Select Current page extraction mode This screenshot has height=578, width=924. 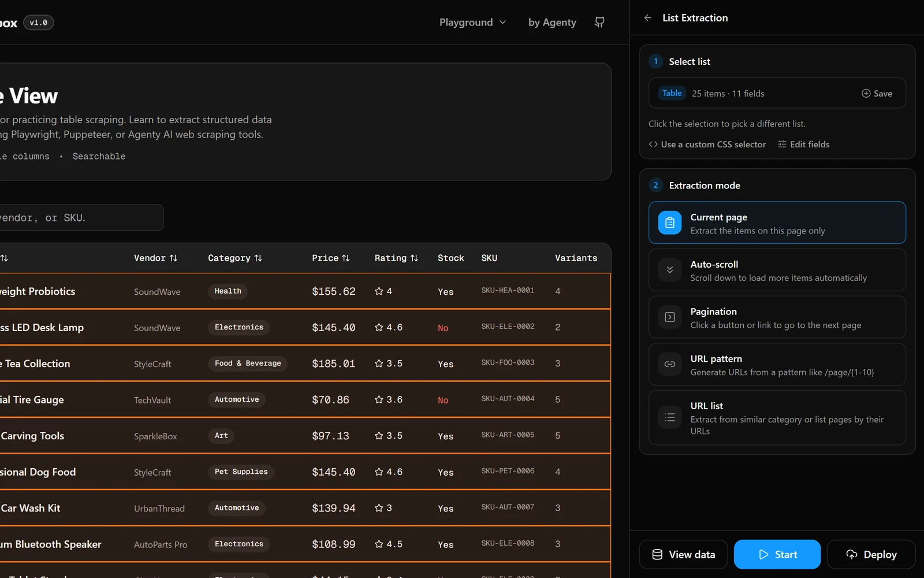(777, 223)
